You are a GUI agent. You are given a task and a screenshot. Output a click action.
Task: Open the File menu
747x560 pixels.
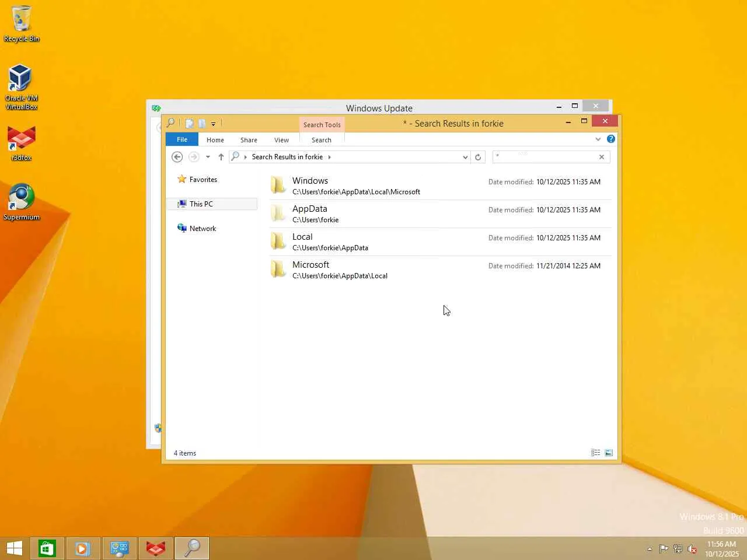(x=182, y=139)
